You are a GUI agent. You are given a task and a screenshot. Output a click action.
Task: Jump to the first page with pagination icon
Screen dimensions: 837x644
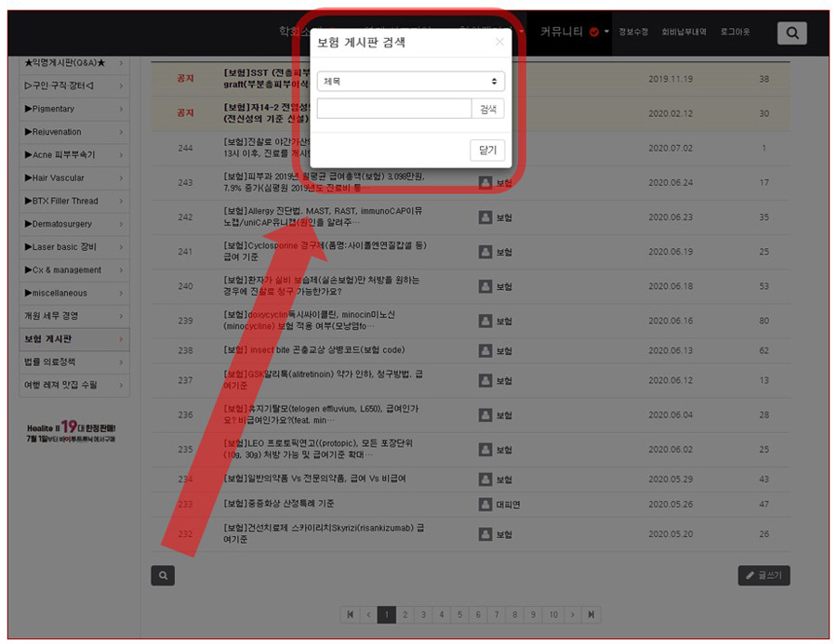click(x=351, y=614)
